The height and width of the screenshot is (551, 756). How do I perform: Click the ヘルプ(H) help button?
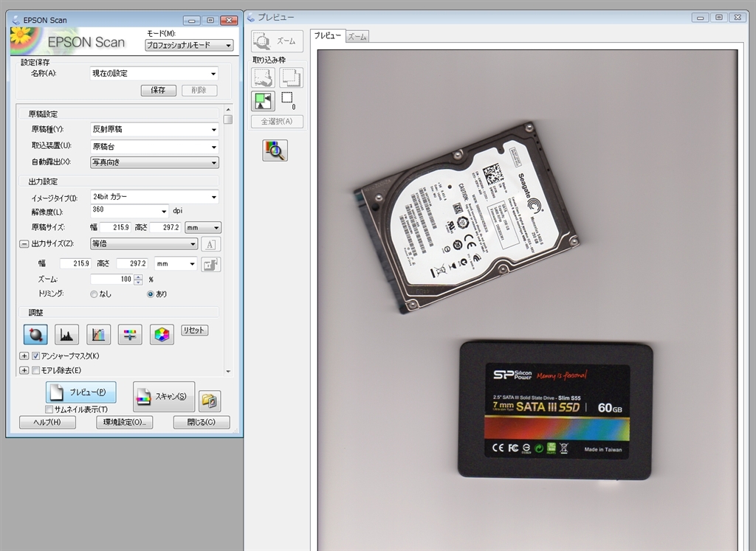coord(47,423)
